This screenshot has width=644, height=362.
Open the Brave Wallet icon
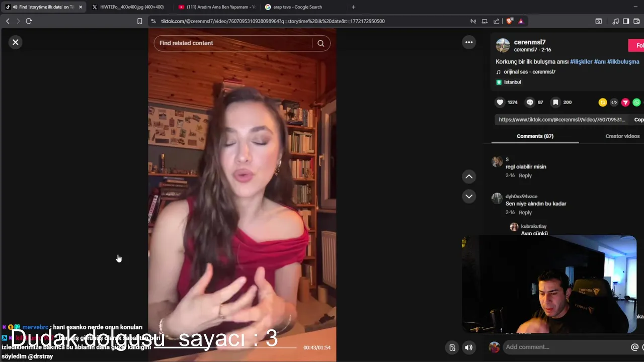click(x=637, y=21)
